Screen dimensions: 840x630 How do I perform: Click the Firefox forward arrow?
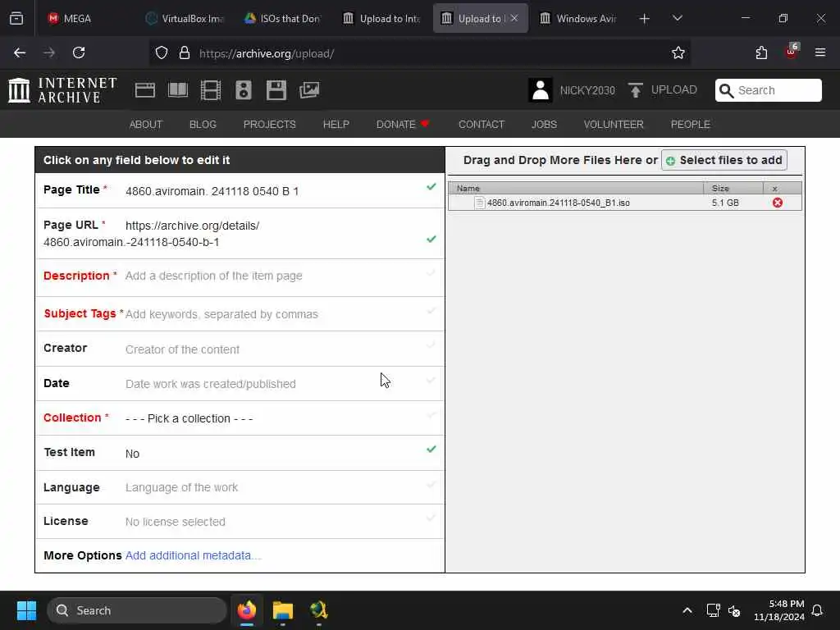pyautogui.click(x=49, y=52)
